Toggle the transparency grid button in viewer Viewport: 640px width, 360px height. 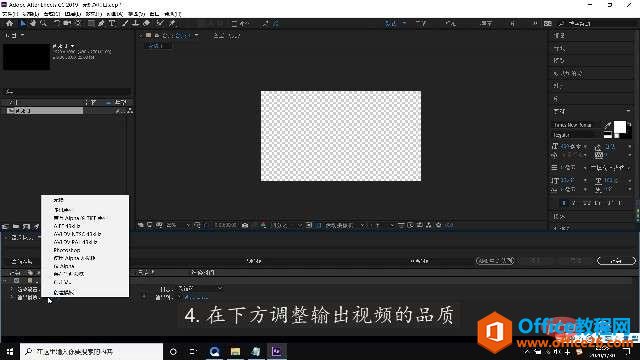coord(318,225)
